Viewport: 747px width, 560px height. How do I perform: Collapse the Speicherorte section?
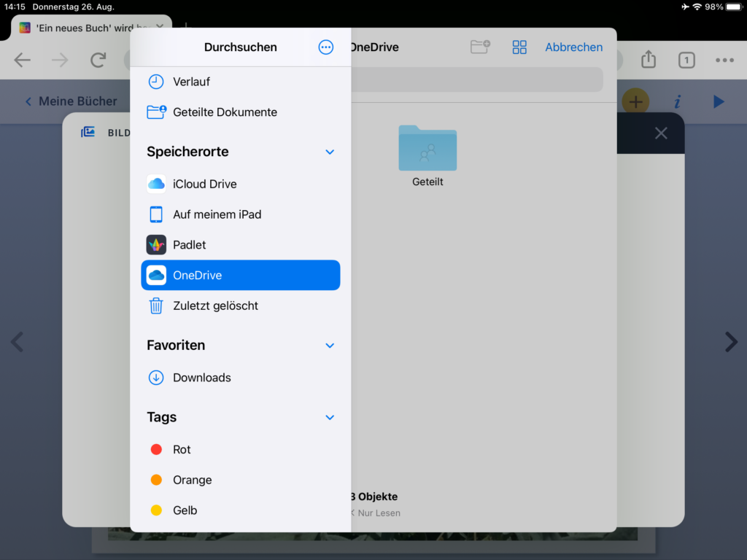tap(330, 152)
